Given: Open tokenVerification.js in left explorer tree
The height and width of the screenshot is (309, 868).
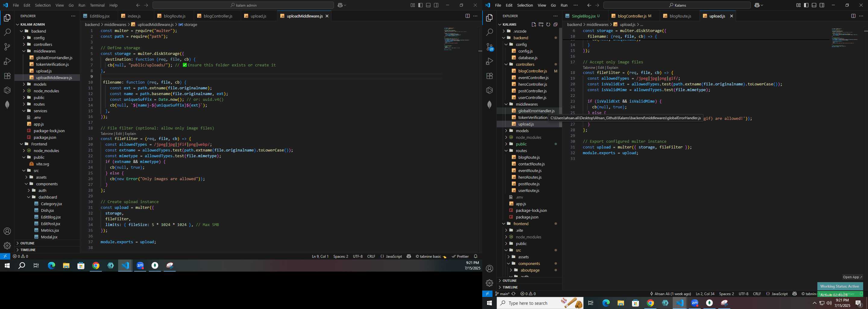Looking at the screenshot, I should point(52,65).
